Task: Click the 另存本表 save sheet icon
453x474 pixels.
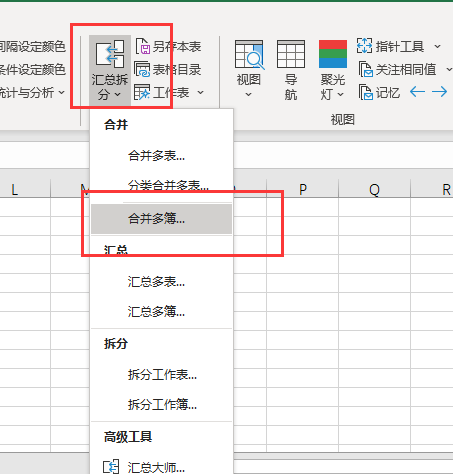Action: click(143, 46)
